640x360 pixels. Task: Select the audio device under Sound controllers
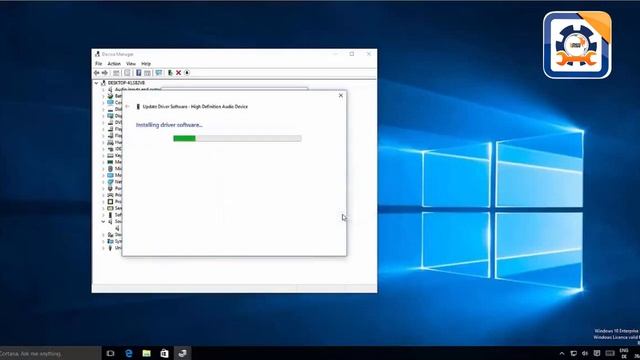[x=118, y=228]
